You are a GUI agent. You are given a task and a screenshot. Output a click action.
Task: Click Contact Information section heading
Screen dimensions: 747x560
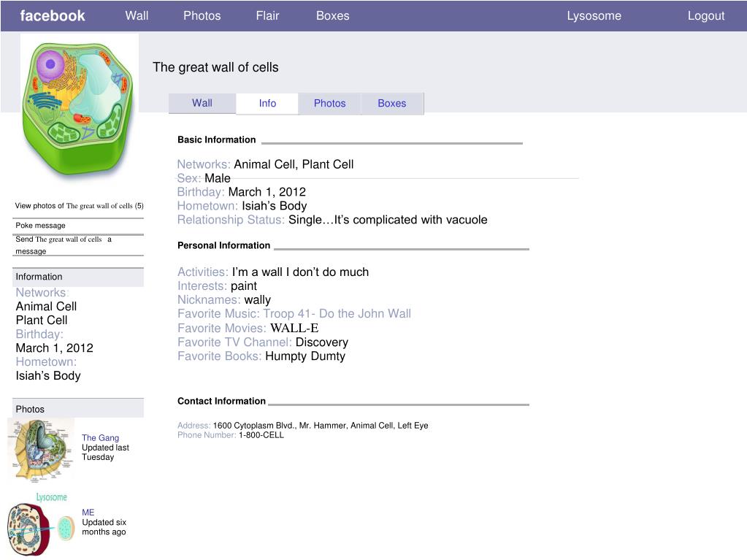point(221,401)
